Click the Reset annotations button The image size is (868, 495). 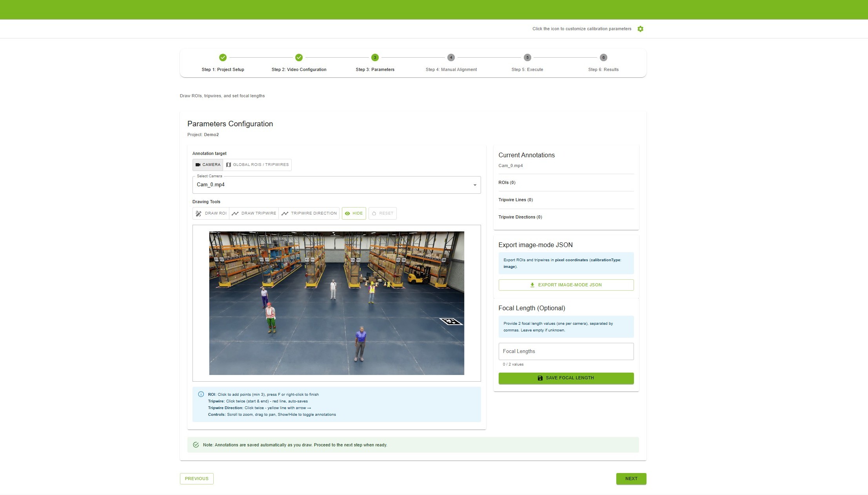pos(383,213)
